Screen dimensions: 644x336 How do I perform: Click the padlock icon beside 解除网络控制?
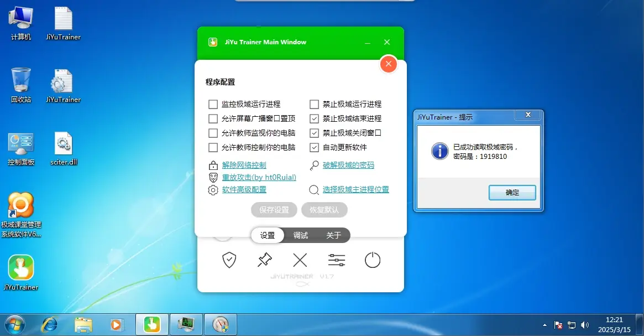tap(213, 166)
